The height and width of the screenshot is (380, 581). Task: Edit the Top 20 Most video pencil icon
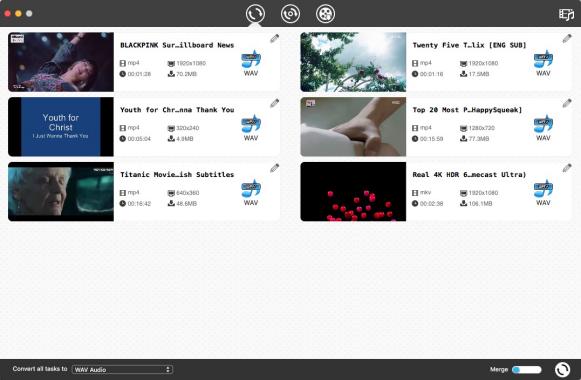tap(567, 103)
